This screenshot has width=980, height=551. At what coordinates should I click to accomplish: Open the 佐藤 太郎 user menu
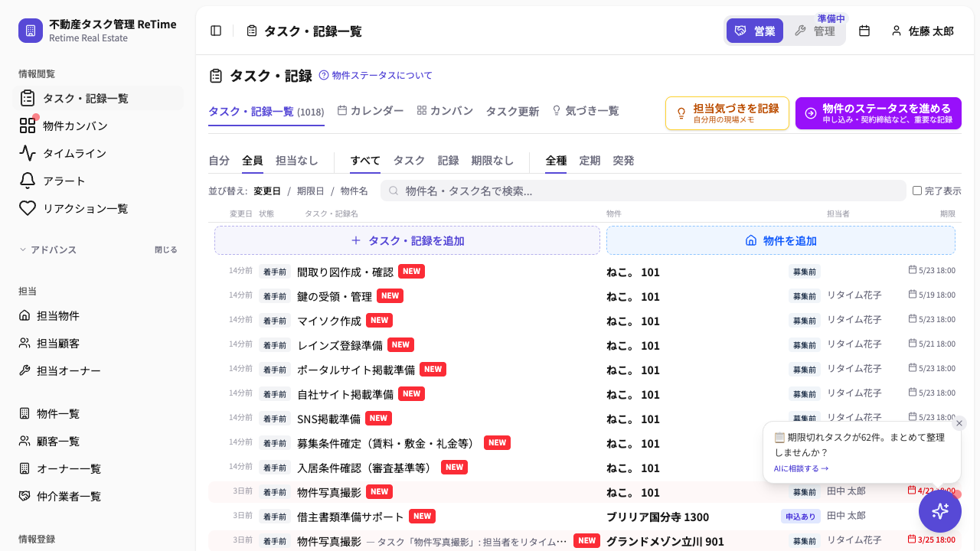pyautogui.click(x=923, y=31)
